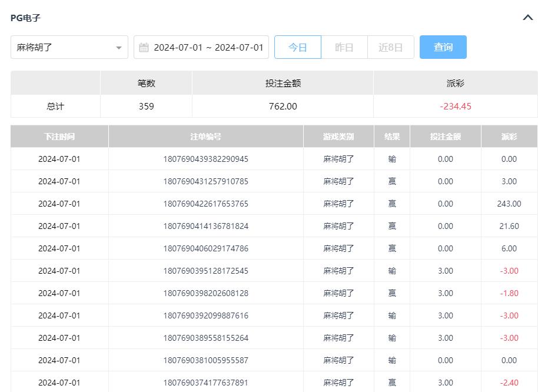538x392 pixels.
Task: Click the 下注时间 column header
Action: coord(59,137)
